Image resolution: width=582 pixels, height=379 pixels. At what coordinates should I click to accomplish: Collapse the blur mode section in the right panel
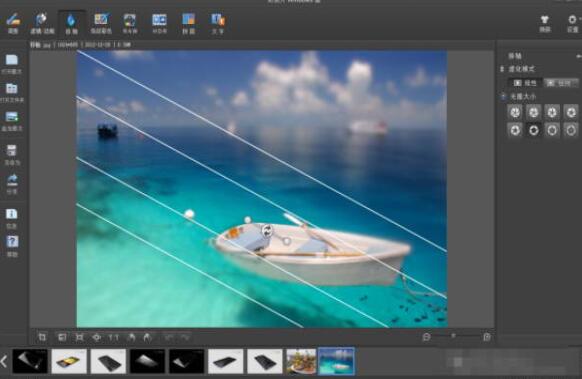coord(502,69)
